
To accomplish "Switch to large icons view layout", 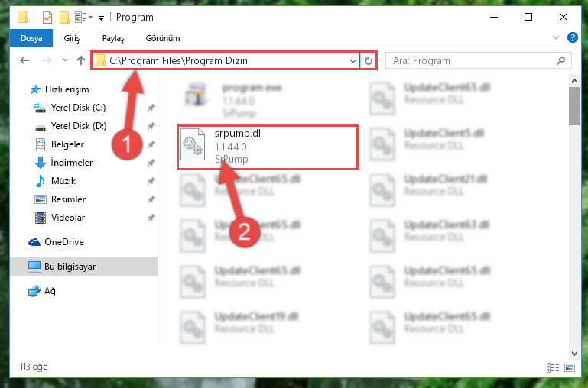I will point(569,367).
